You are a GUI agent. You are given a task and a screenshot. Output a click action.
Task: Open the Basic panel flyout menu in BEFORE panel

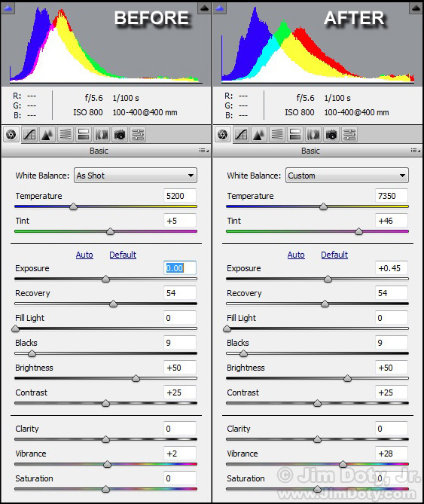[204, 151]
